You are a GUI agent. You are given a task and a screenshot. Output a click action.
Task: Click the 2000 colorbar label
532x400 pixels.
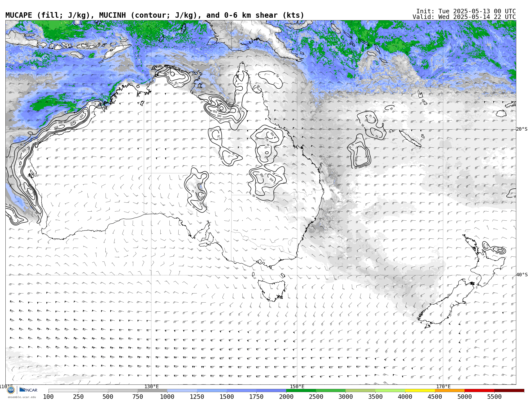pyautogui.click(x=286, y=397)
